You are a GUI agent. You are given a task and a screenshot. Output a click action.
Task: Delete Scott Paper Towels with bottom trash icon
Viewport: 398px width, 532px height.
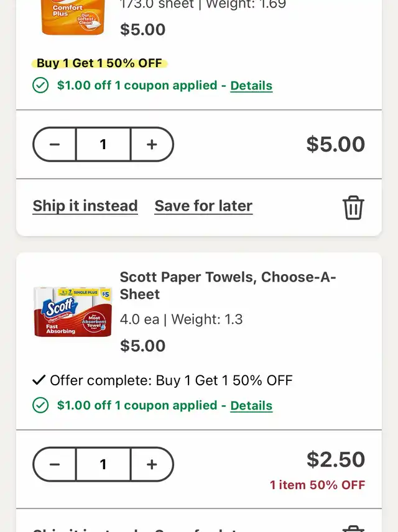point(353,529)
